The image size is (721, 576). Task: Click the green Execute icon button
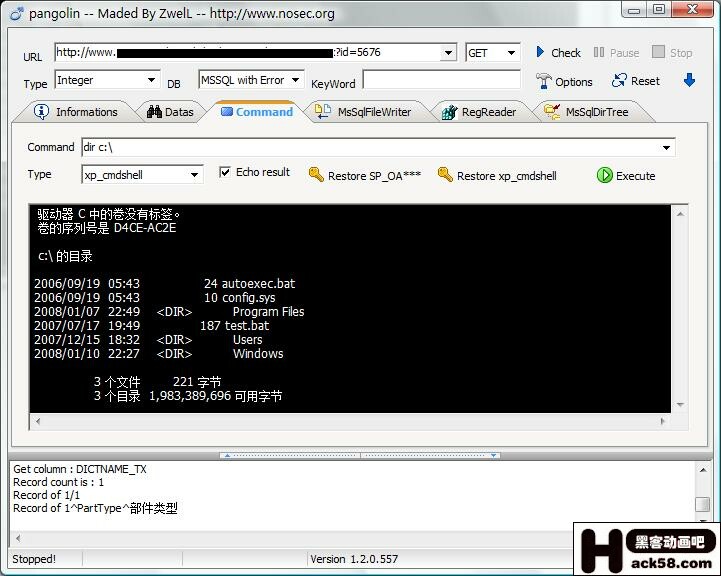(626, 176)
